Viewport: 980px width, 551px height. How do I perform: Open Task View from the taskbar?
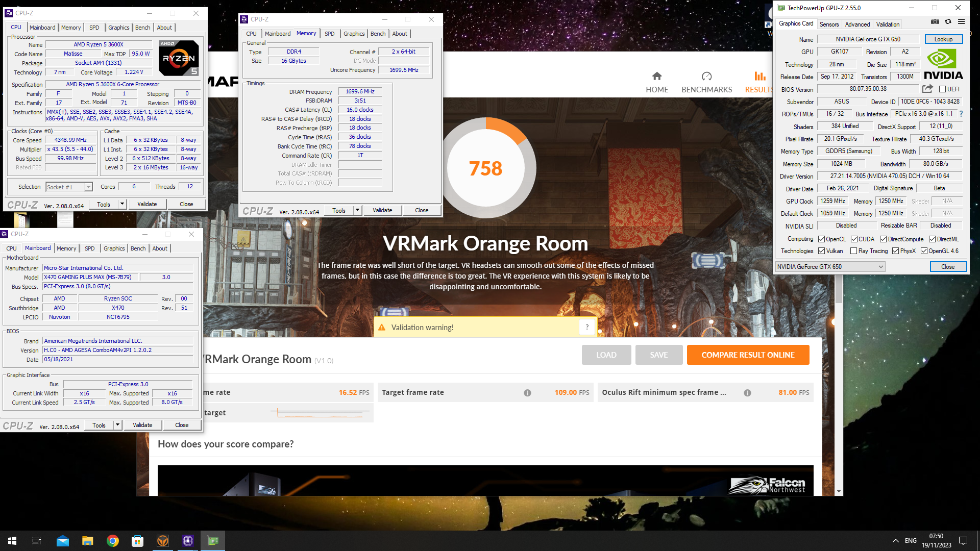pos(37,541)
